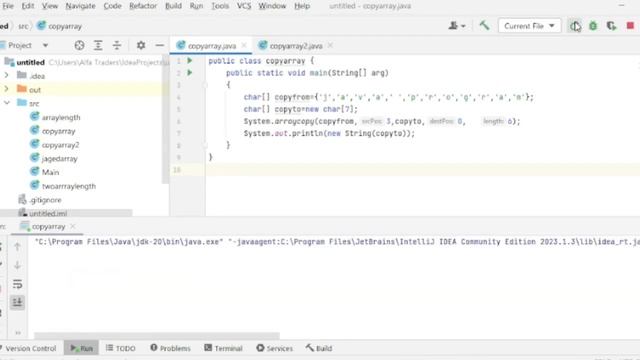
Task: Open the Window menu
Action: pyautogui.click(x=272, y=6)
